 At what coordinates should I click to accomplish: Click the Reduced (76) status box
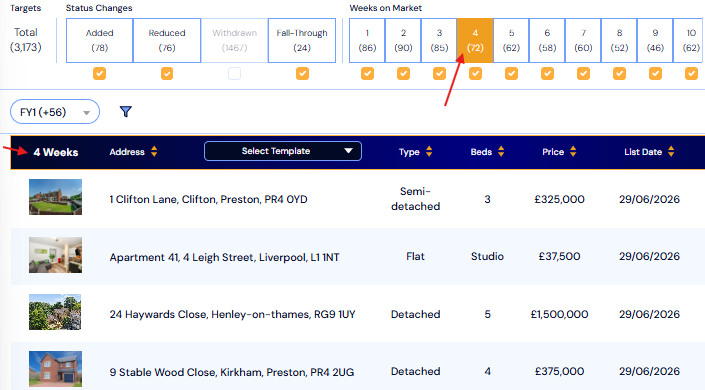point(167,40)
